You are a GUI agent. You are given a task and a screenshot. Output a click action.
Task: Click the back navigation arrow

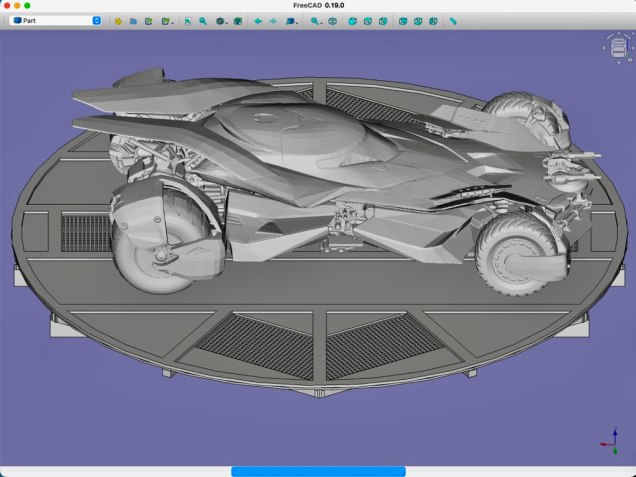pos(258,20)
